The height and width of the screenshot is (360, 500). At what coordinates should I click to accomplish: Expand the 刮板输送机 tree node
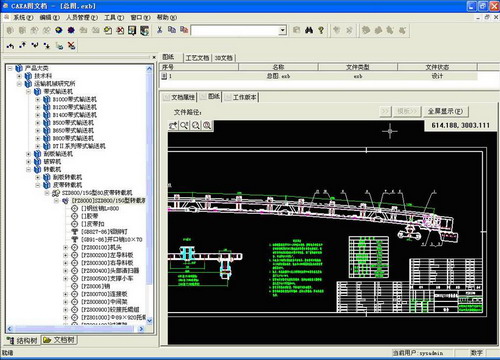pos(29,154)
